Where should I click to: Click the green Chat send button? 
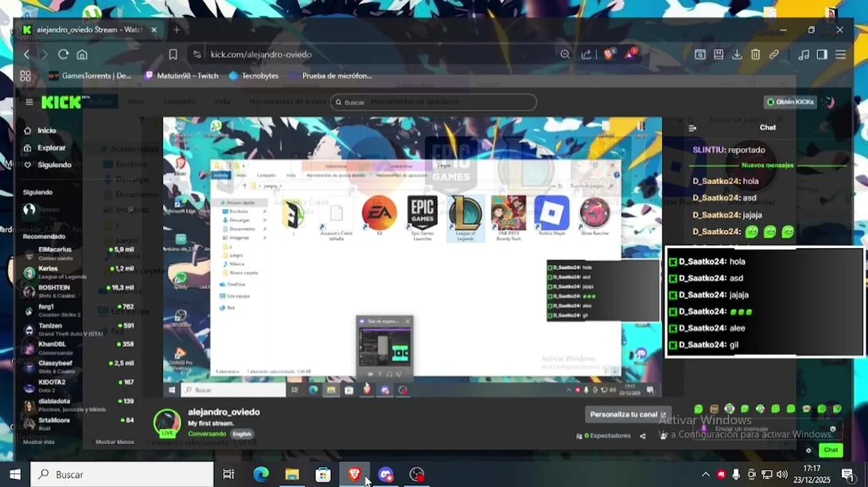click(831, 450)
